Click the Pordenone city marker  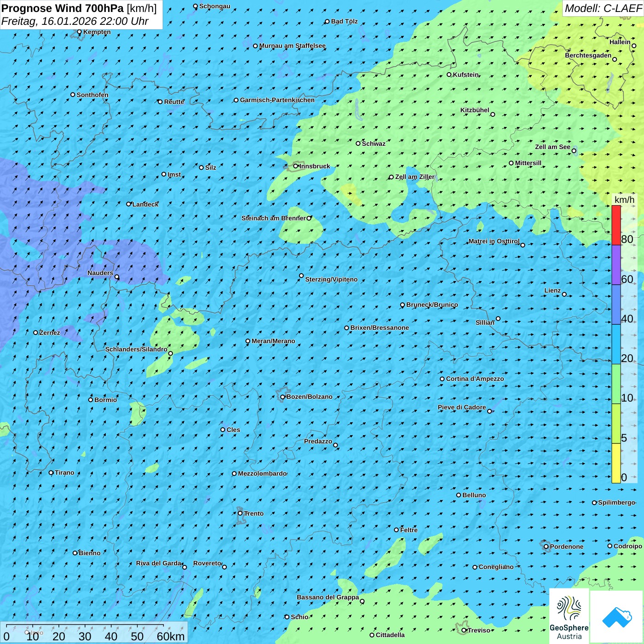546,546
